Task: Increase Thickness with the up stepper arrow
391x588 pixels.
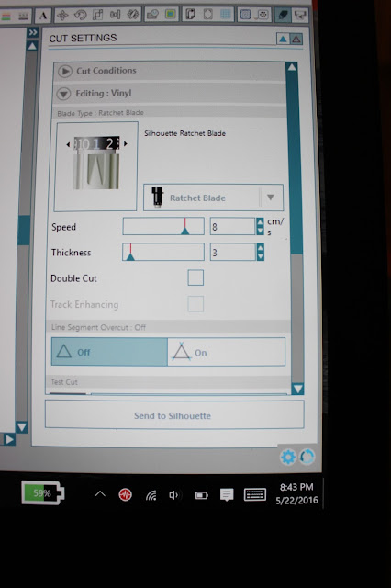Action: [x=261, y=248]
